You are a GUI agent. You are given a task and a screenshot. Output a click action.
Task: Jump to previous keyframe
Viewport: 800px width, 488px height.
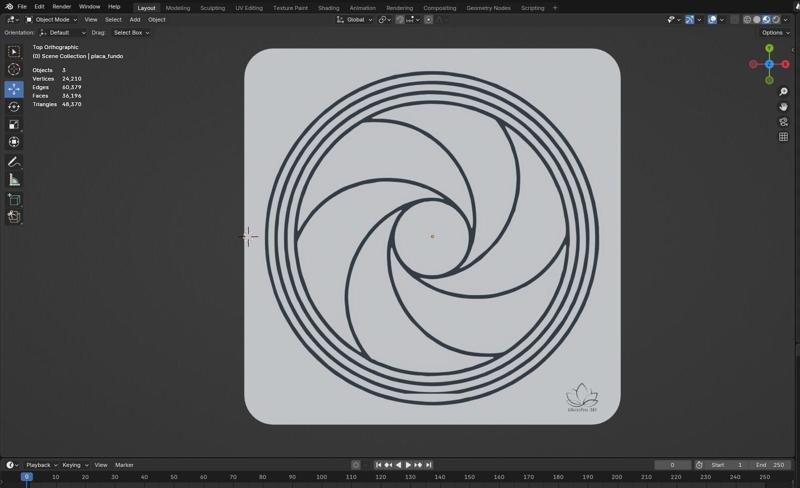click(x=388, y=465)
